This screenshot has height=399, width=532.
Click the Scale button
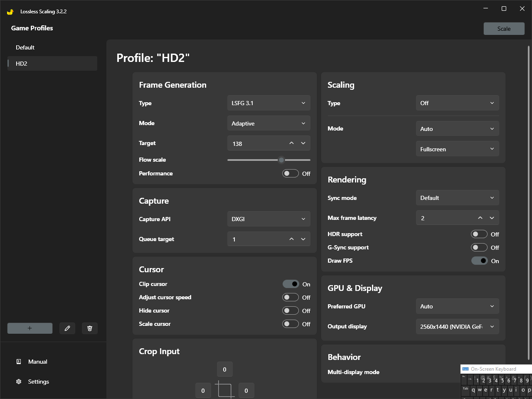504,29
